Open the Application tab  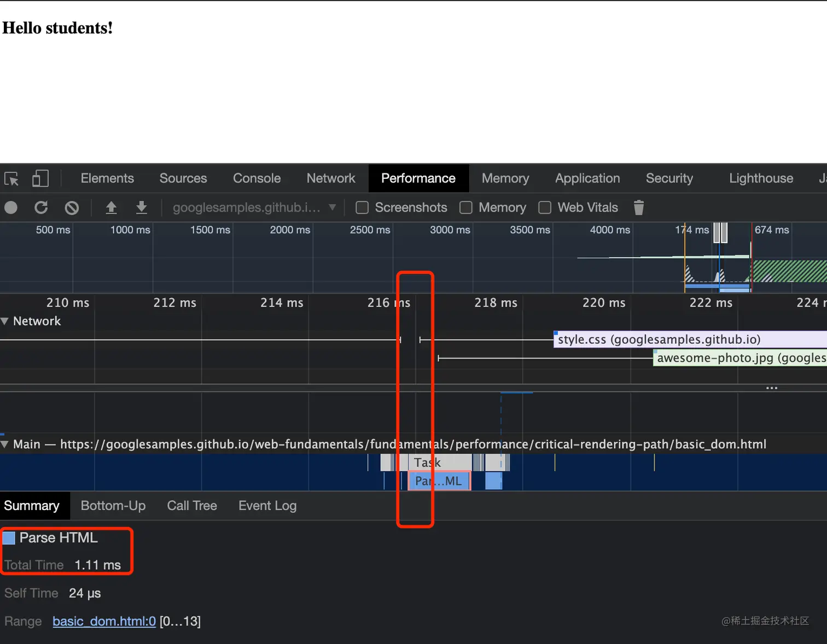point(587,179)
